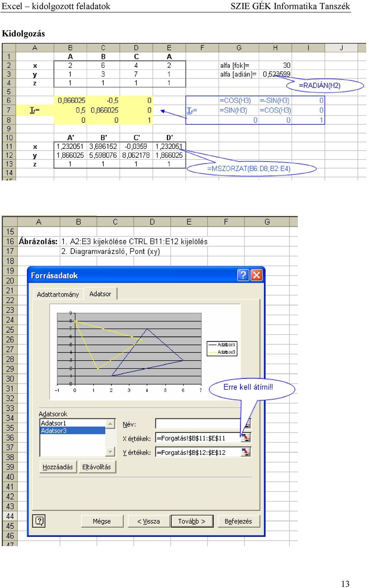Proceed with the Tovább > button
Screen dimensions: 369x588
(192, 521)
